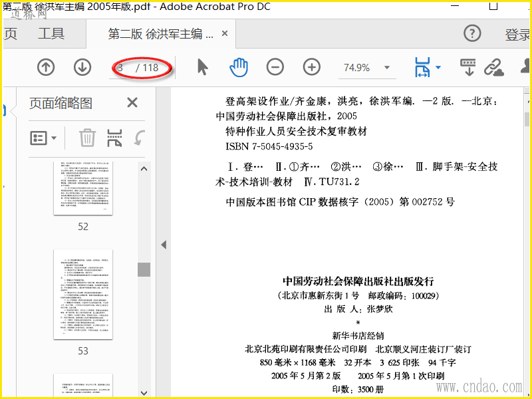Image resolution: width=532 pixels, height=399 pixels.
Task: Go to previous page with up arrow
Action: [x=46, y=67]
